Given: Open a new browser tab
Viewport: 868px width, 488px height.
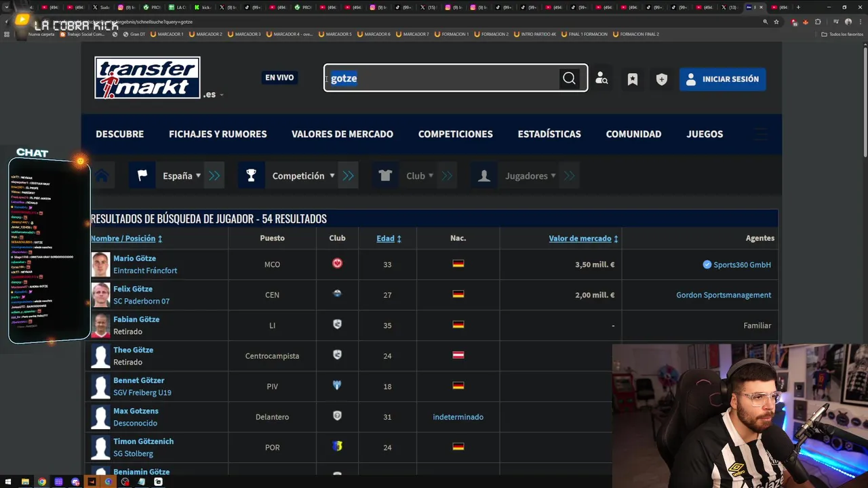Looking at the screenshot, I should 798,7.
